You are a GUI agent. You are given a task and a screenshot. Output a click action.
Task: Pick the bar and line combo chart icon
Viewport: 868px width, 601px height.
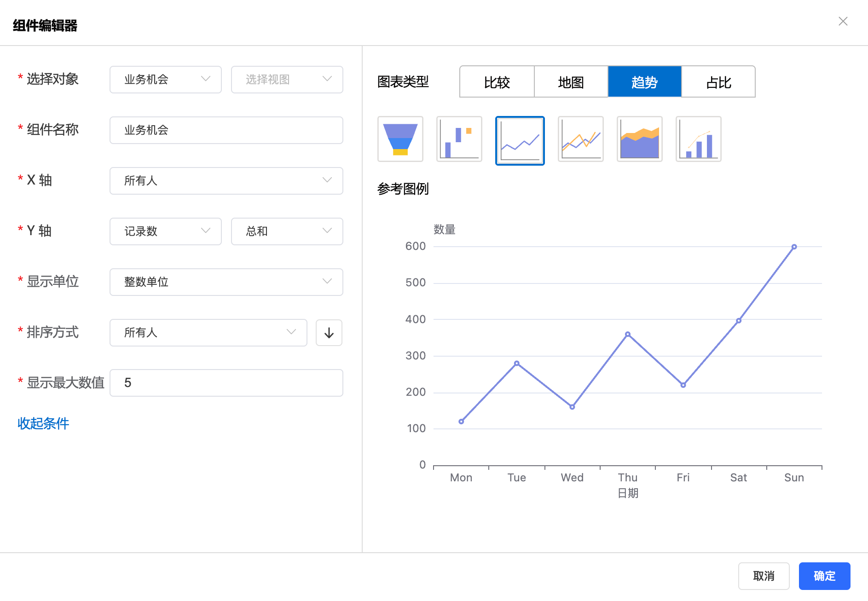698,139
